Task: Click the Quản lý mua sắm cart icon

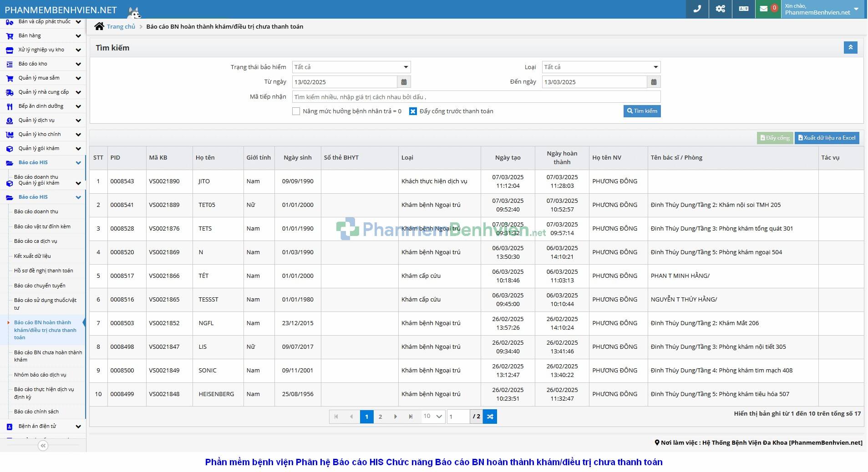Action: 10,78
